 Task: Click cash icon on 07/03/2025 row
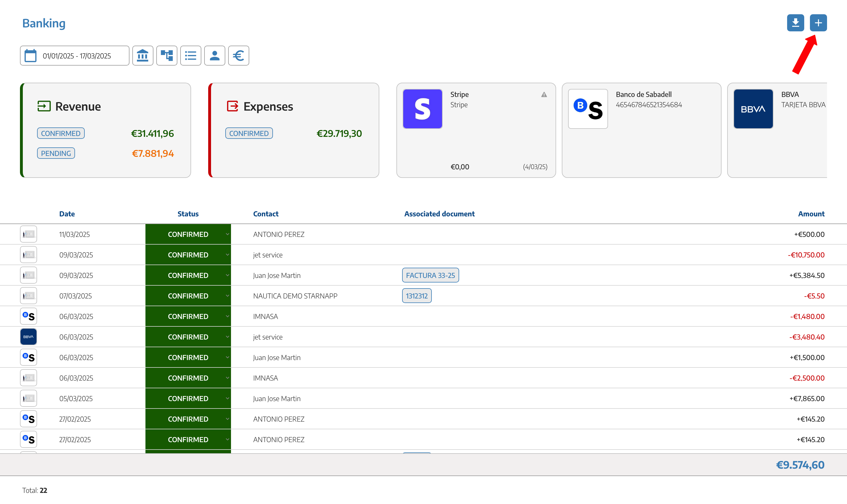tap(29, 296)
